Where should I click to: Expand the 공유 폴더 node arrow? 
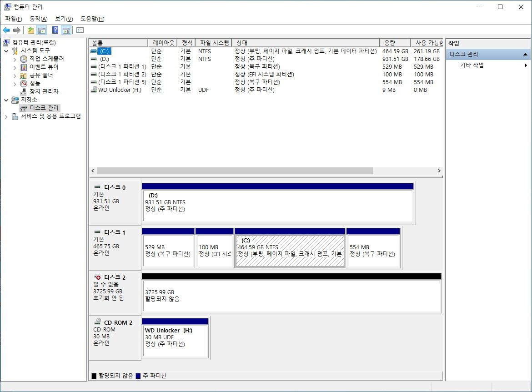(x=15, y=75)
